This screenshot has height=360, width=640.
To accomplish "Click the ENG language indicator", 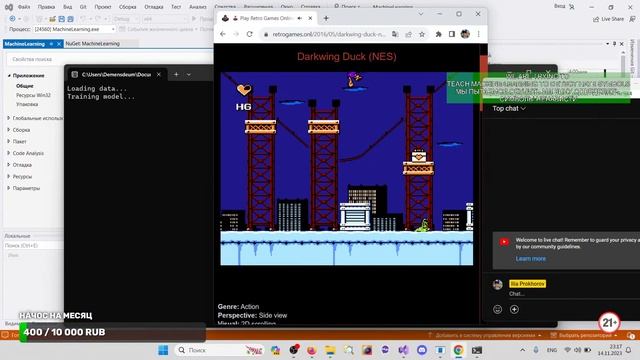I will click(552, 350).
